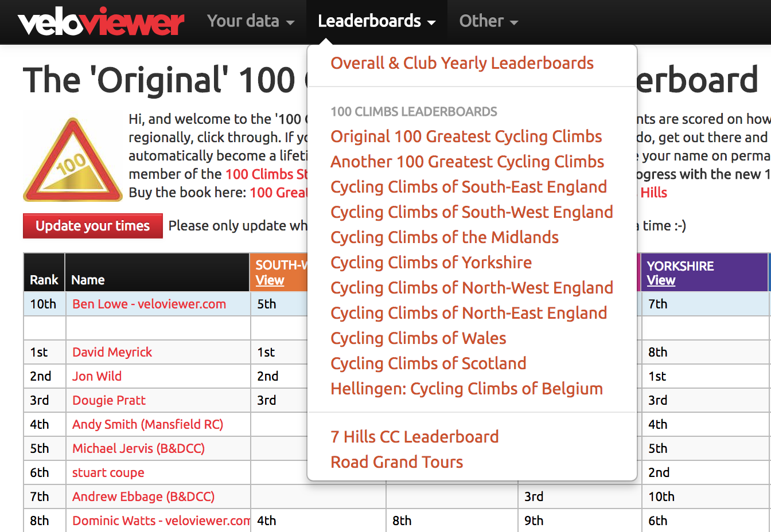Click '3rd' cell beside Yorkshire in Andrew Ebbage row
The image size is (771, 532).
[x=579, y=496]
